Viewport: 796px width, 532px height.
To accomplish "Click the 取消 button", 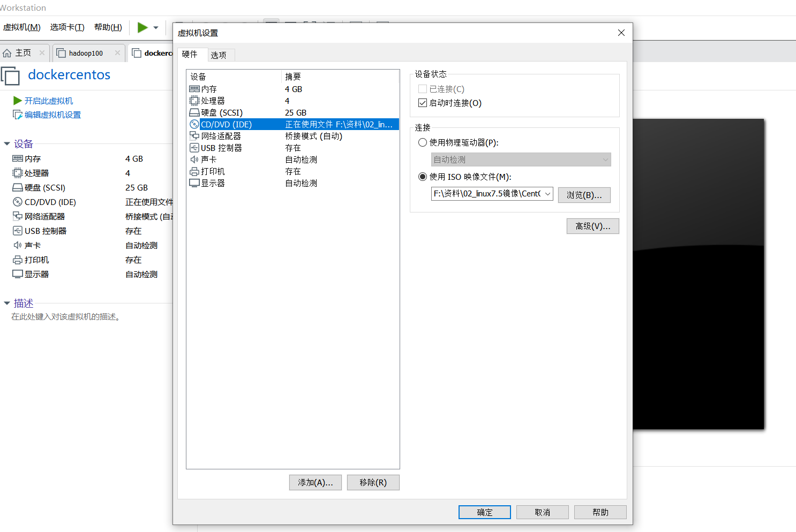I will tap(543, 512).
